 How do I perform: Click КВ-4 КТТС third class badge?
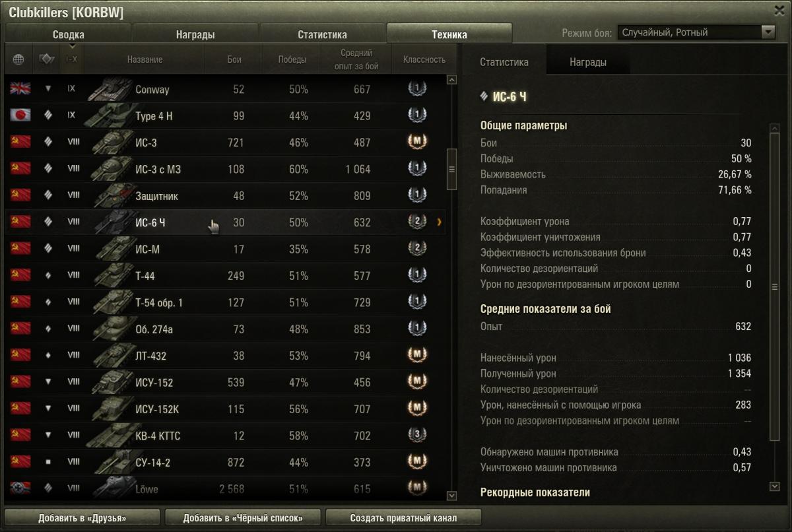coord(416,436)
